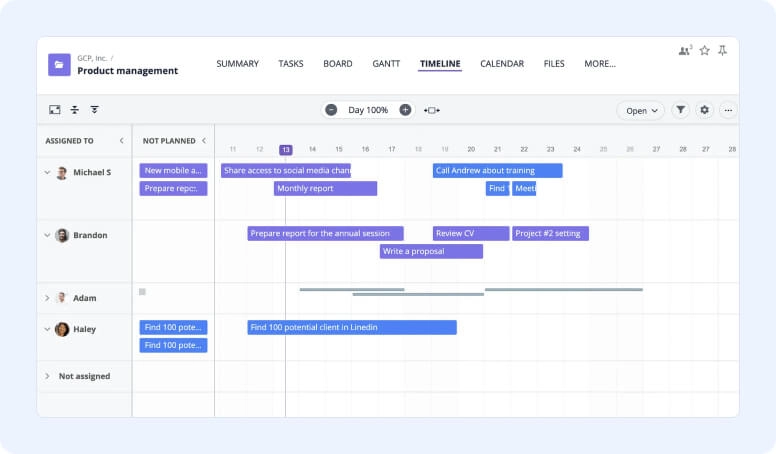Expand Adam's task row

click(x=47, y=298)
